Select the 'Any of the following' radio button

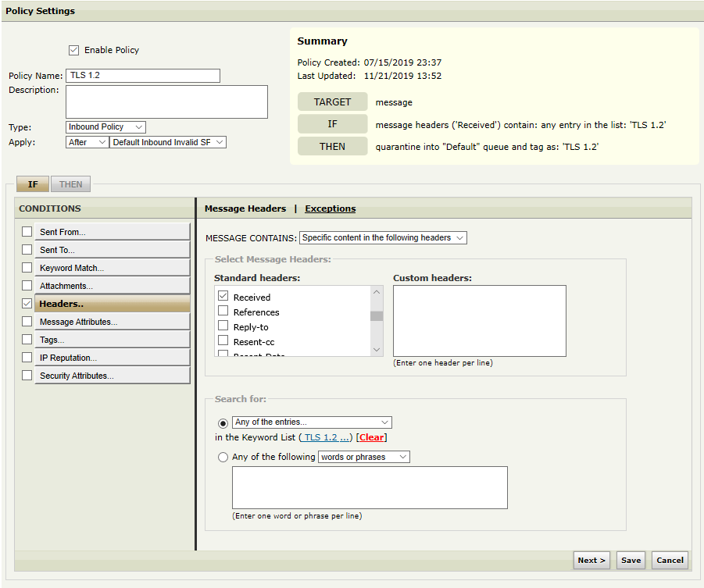[x=223, y=458]
